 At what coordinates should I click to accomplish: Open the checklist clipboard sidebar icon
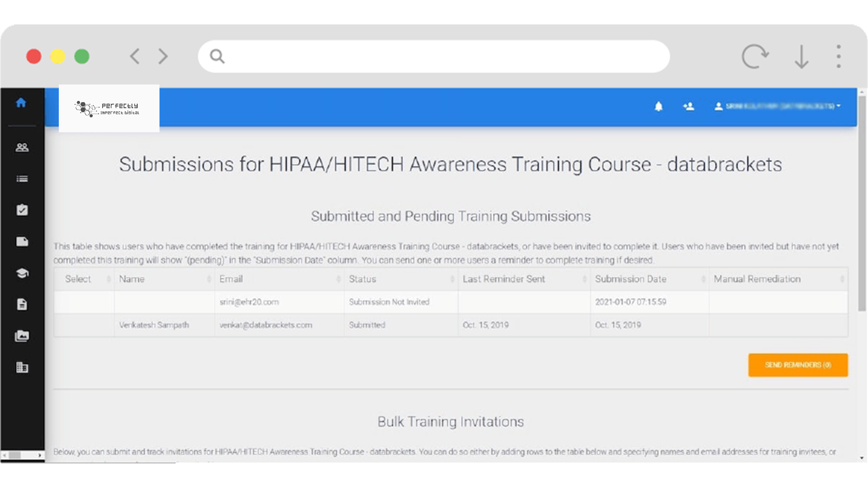point(22,210)
